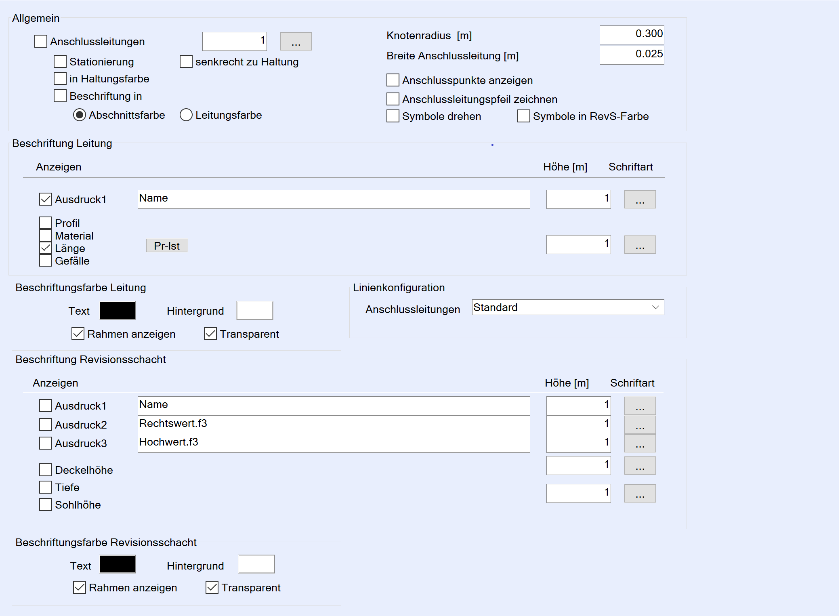Toggle Symbole drehen checkbox

(393, 116)
